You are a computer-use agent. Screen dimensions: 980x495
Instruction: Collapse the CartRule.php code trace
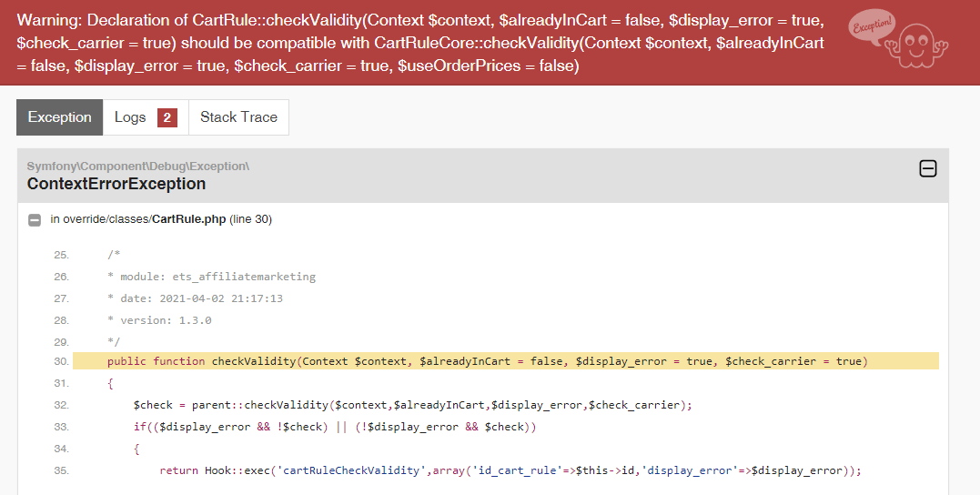(35, 220)
